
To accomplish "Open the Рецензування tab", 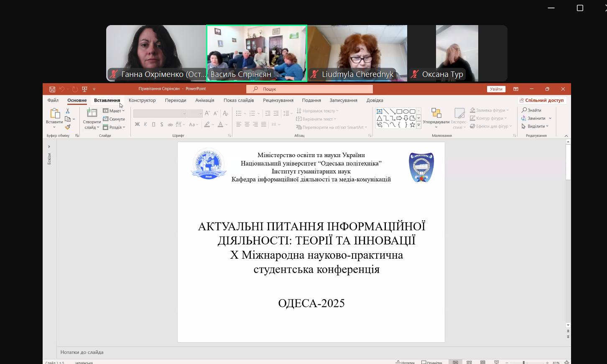I will coord(278,100).
